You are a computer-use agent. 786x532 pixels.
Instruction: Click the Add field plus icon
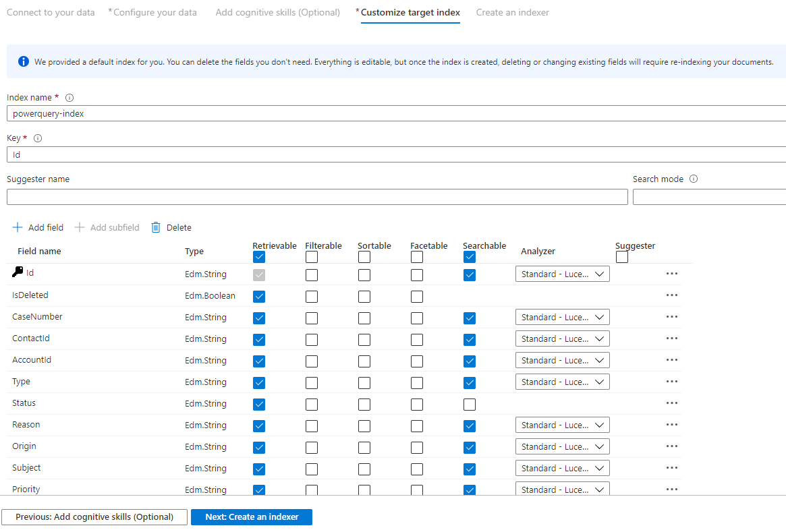coord(18,227)
